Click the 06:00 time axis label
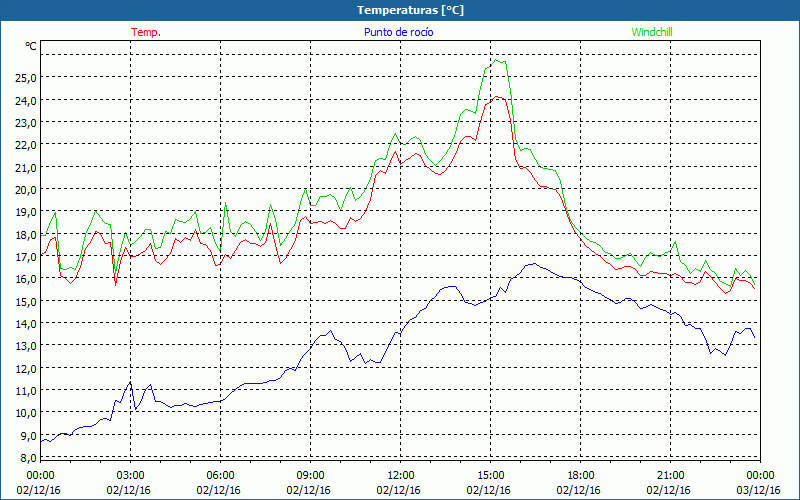 [x=220, y=476]
